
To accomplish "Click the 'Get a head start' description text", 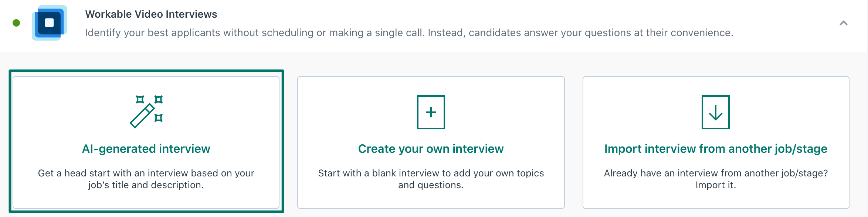I will point(146,179).
